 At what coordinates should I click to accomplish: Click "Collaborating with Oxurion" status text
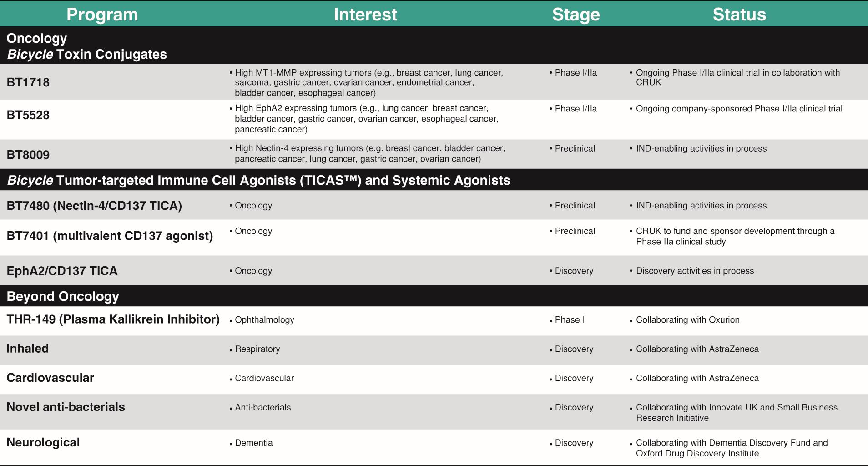(687, 320)
